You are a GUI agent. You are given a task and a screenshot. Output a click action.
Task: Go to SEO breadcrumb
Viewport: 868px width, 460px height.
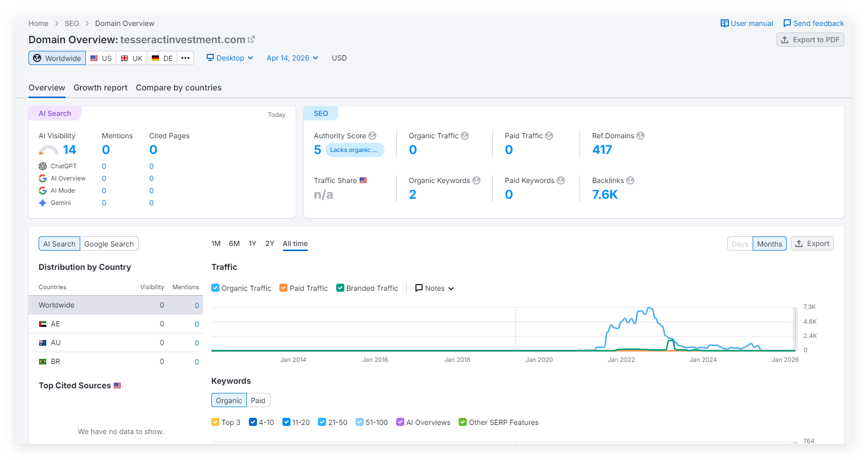click(72, 23)
